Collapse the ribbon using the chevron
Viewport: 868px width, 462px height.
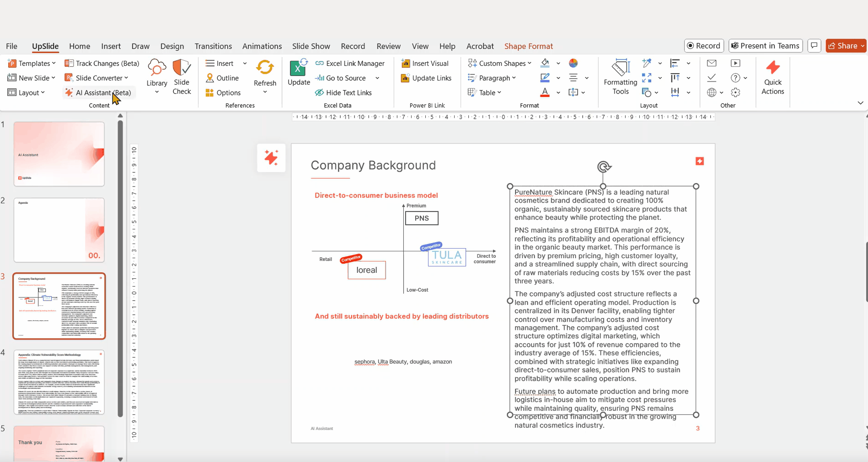pos(860,103)
